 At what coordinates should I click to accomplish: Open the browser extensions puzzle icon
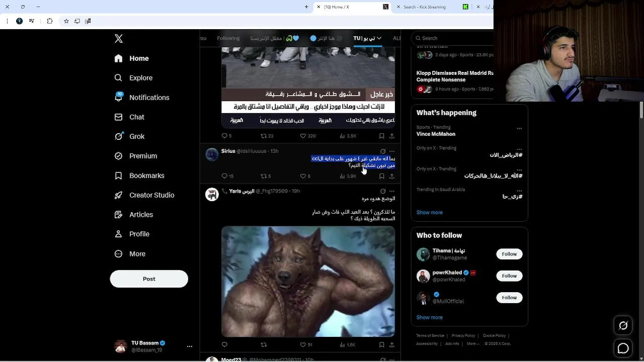click(49, 21)
